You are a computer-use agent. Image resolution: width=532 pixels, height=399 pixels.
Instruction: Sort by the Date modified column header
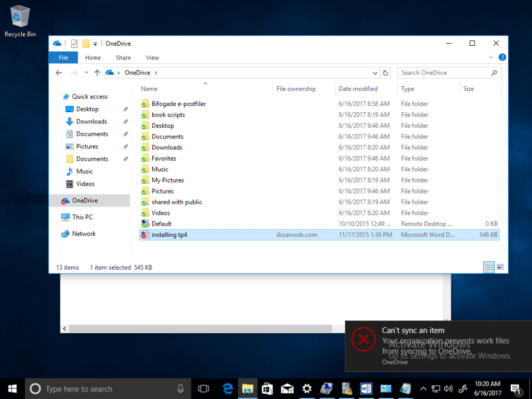coord(367,88)
